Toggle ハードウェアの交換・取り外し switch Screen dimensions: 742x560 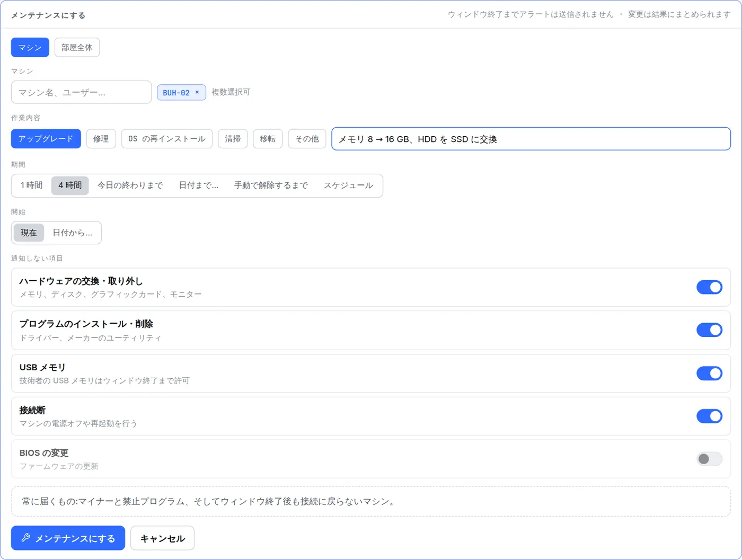(x=709, y=287)
